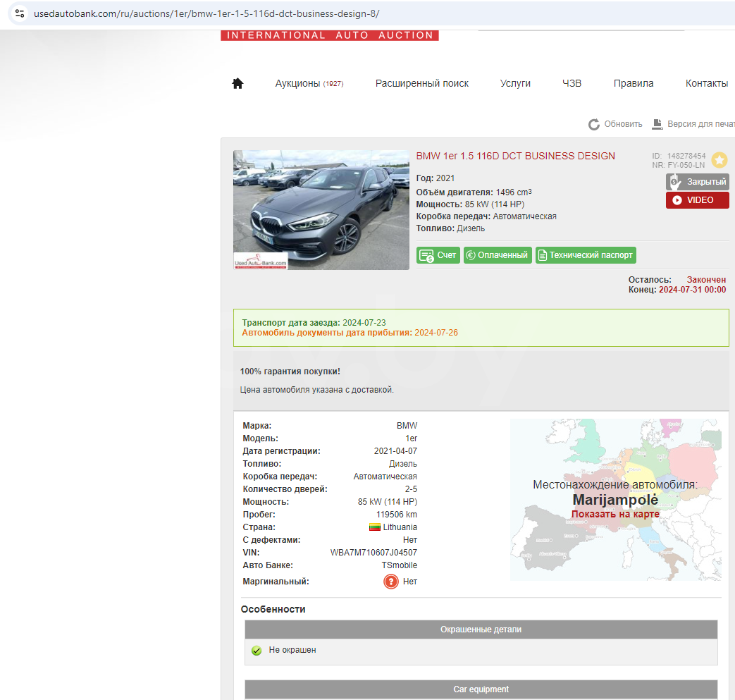735x700 pixels.
Task: Click the Окрашенные детали section header
Action: coord(481,630)
